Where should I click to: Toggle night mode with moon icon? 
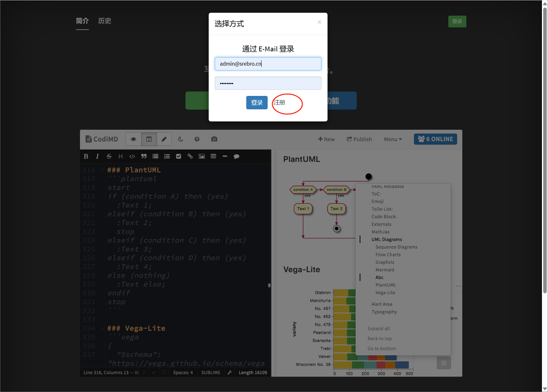click(x=180, y=139)
